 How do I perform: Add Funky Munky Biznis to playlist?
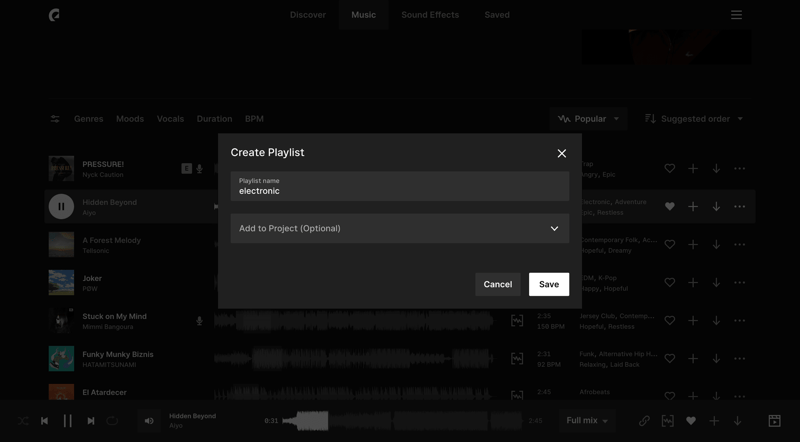click(693, 359)
